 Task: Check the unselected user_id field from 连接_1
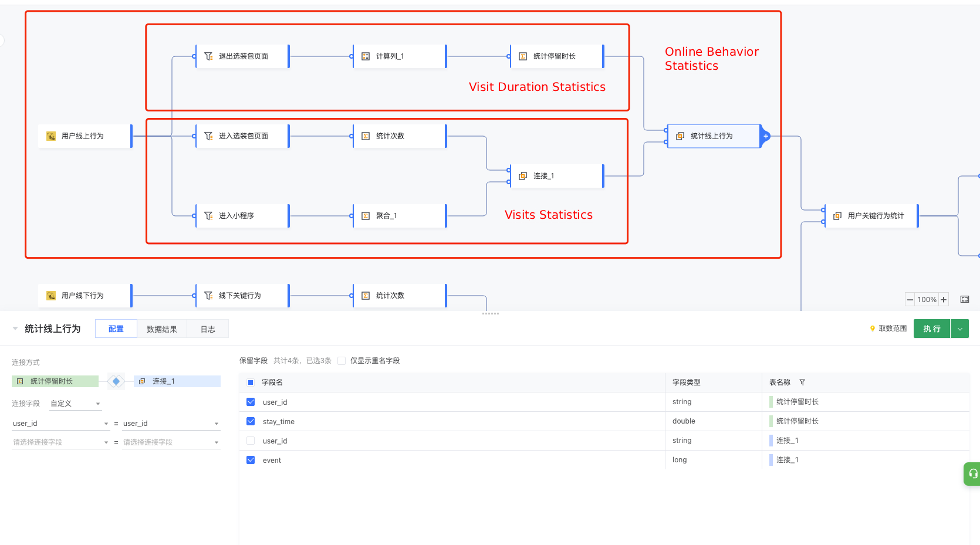pyautogui.click(x=251, y=441)
